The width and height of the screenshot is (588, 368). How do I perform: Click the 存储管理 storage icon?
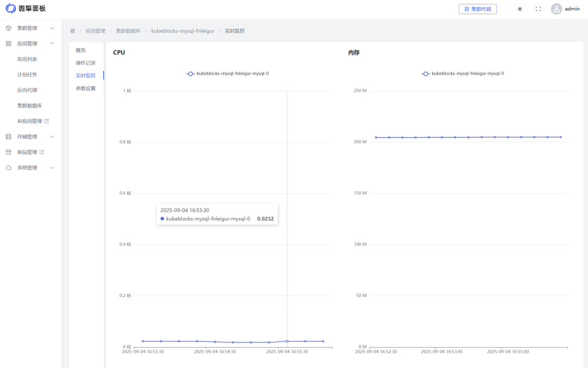click(9, 137)
